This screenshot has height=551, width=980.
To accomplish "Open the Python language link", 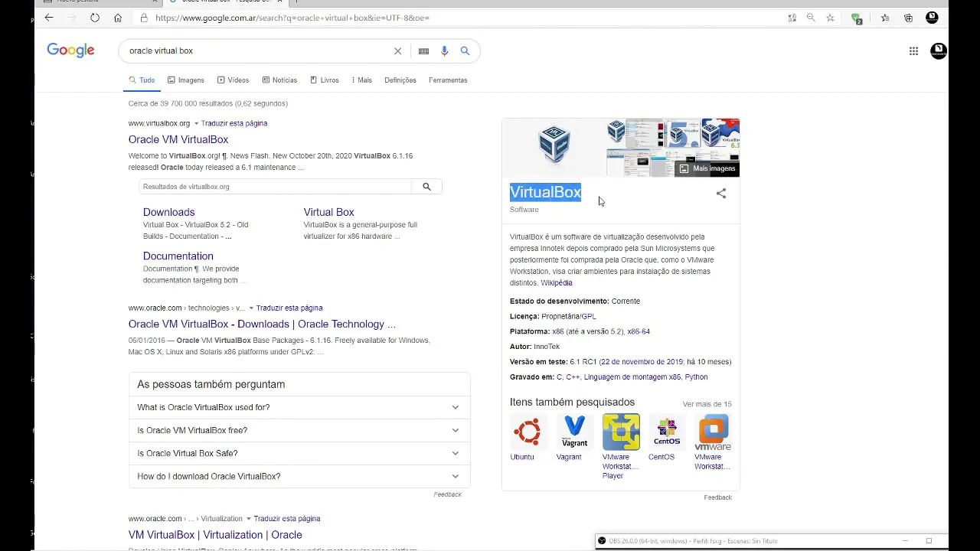I will pos(697,377).
